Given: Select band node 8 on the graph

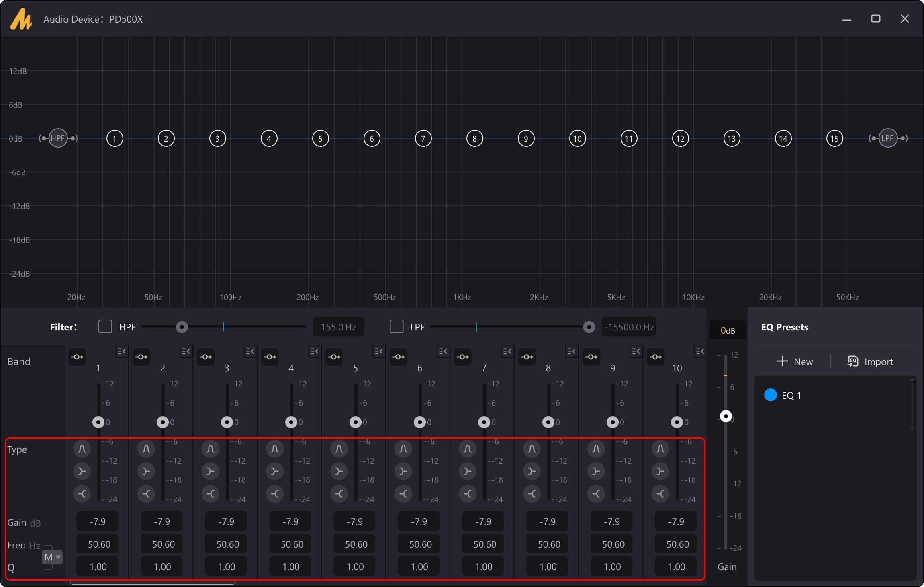Looking at the screenshot, I should (475, 139).
